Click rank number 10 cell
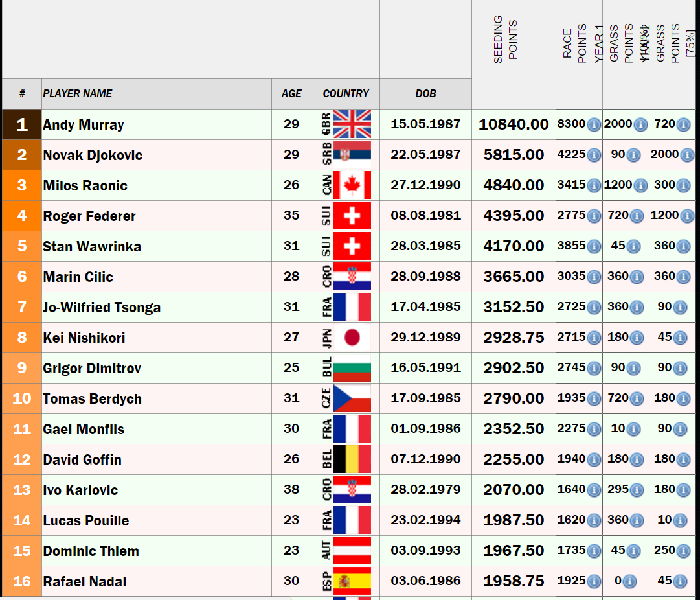This screenshot has width=700, height=600. pos(22,398)
